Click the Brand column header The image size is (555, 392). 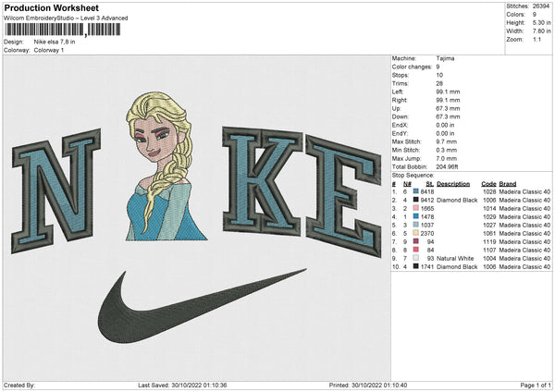[508, 184]
